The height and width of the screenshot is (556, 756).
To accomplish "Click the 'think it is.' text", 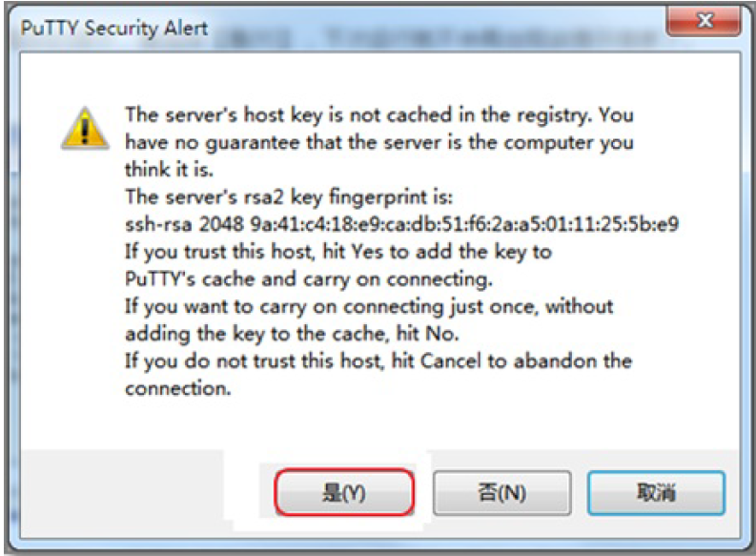I will (x=169, y=169).
